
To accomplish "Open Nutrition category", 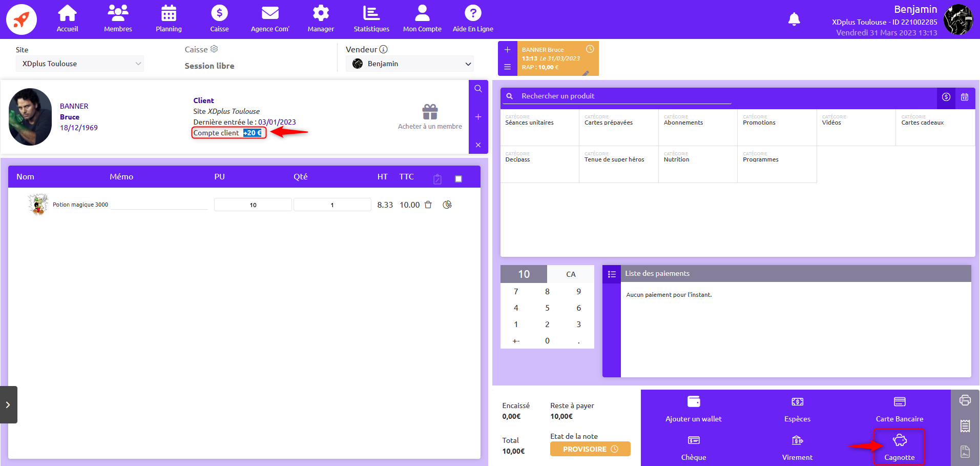I will pos(698,164).
